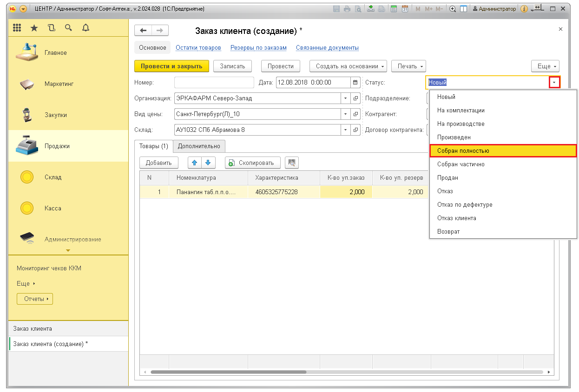Move the row down with the blue arrow
The height and width of the screenshot is (392, 579).
click(x=208, y=163)
